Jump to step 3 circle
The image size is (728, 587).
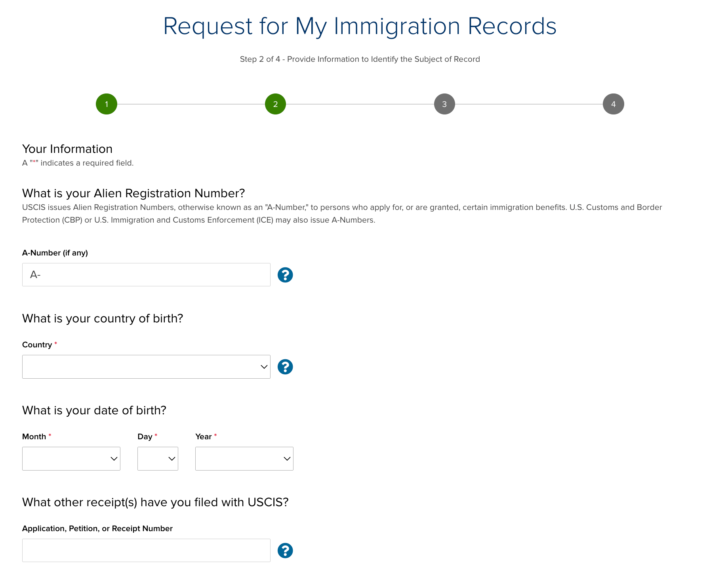444,104
